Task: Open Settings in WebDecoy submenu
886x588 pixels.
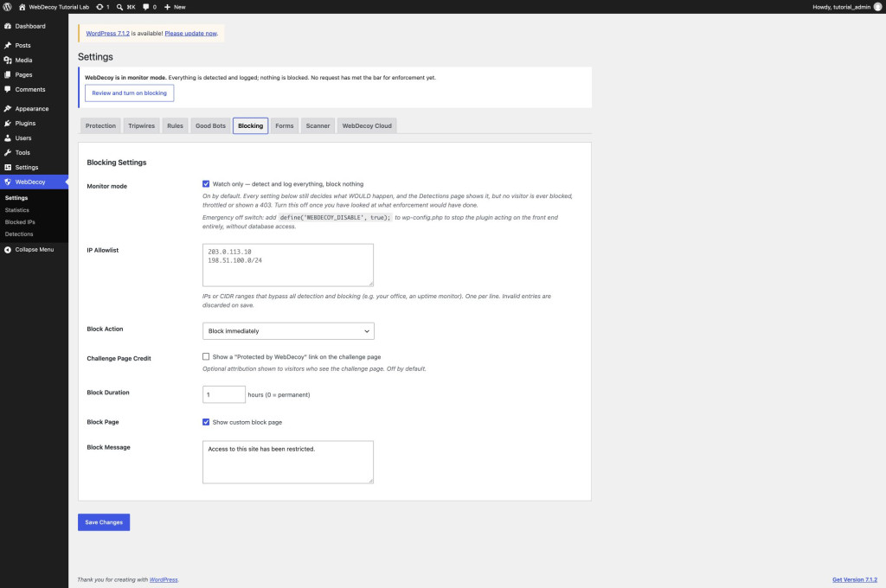Action: pyautogui.click(x=16, y=198)
